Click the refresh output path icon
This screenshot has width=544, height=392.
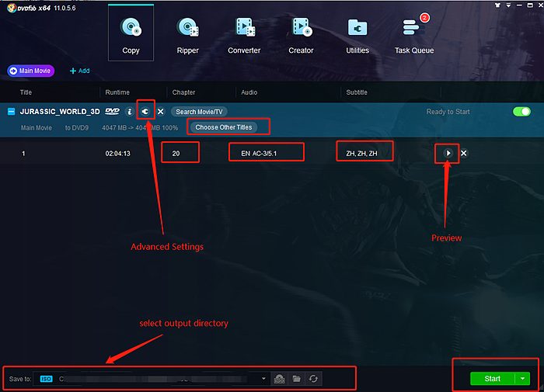pyautogui.click(x=313, y=379)
